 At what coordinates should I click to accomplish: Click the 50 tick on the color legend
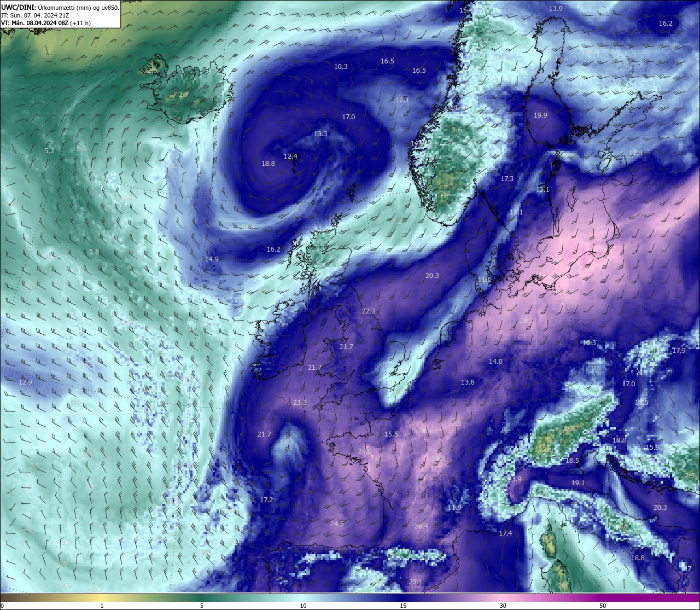(x=603, y=606)
